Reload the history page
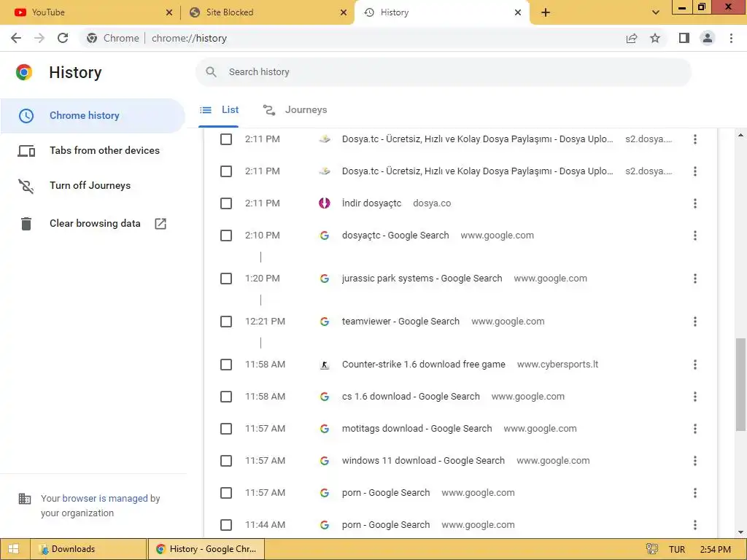This screenshot has height=560, width=747. pyautogui.click(x=63, y=38)
